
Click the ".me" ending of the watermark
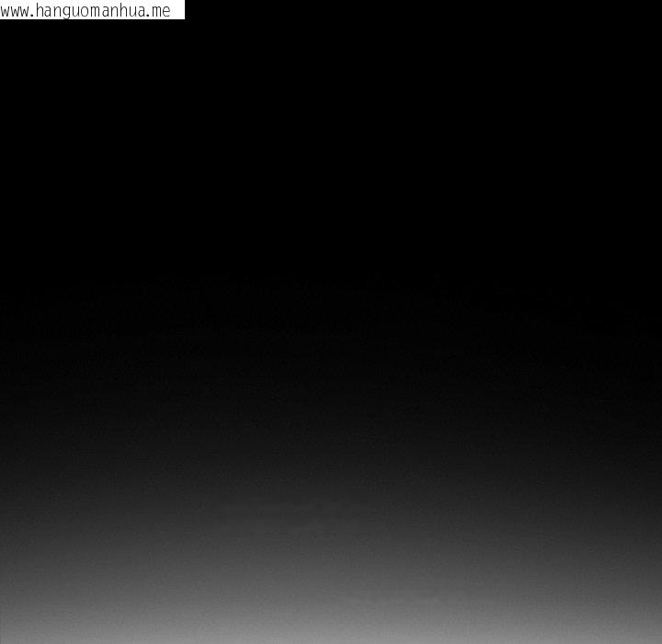click(x=160, y=11)
